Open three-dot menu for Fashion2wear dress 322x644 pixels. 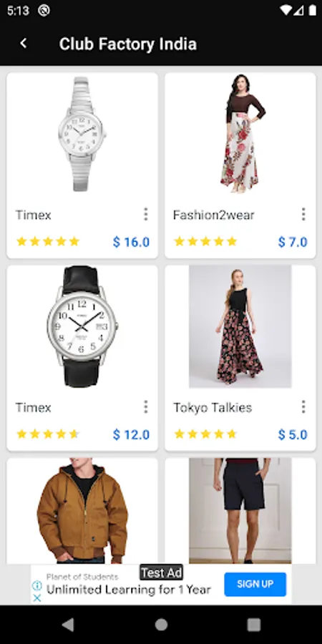[303, 214]
